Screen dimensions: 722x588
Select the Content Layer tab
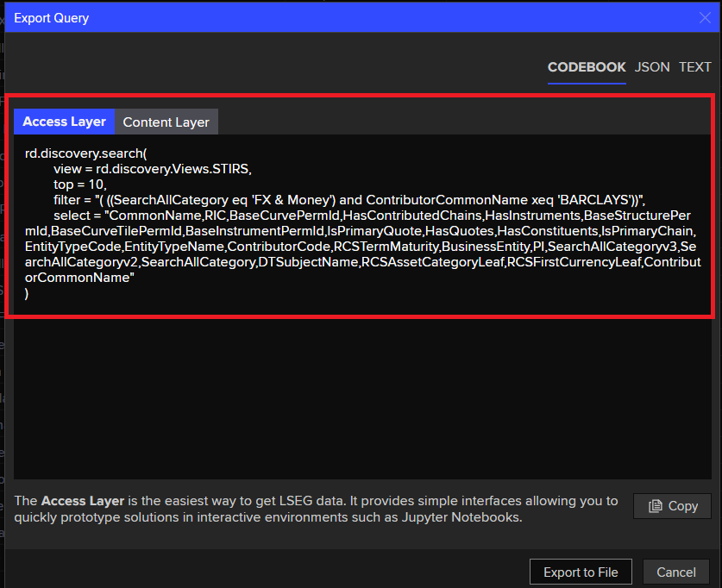click(166, 122)
